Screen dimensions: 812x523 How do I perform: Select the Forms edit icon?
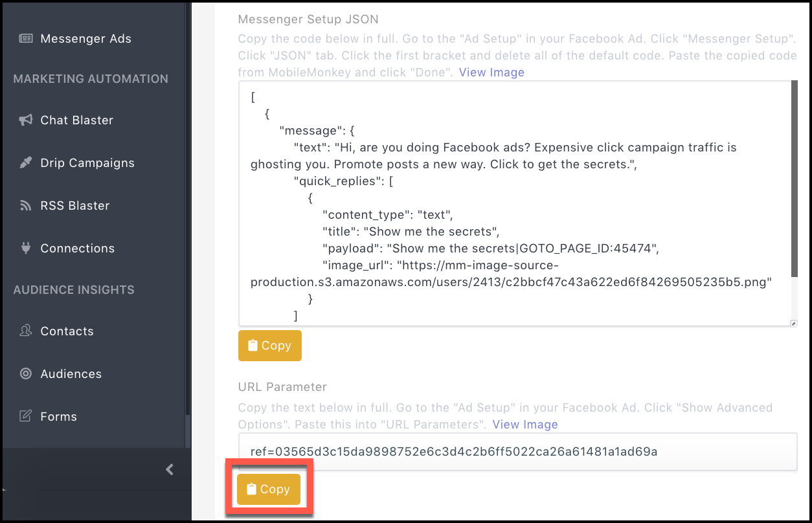point(24,416)
